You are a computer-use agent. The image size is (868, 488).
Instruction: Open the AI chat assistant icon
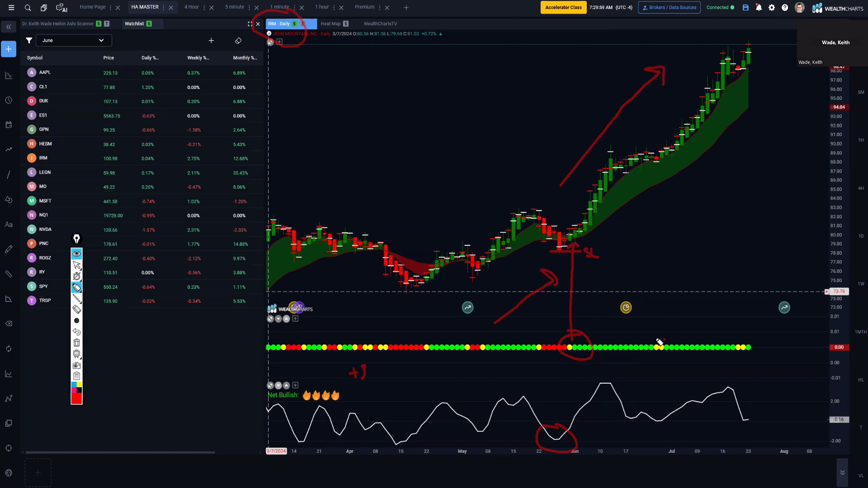tap(61, 8)
